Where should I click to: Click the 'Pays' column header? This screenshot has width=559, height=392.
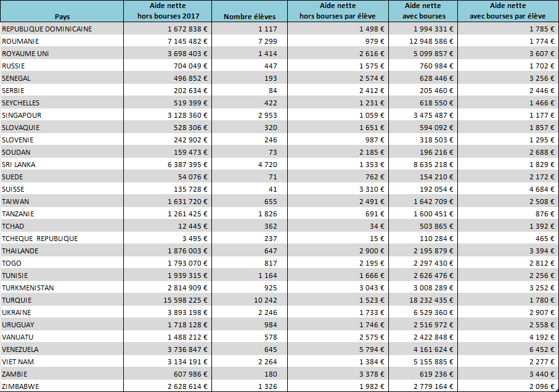pyautogui.click(x=62, y=17)
